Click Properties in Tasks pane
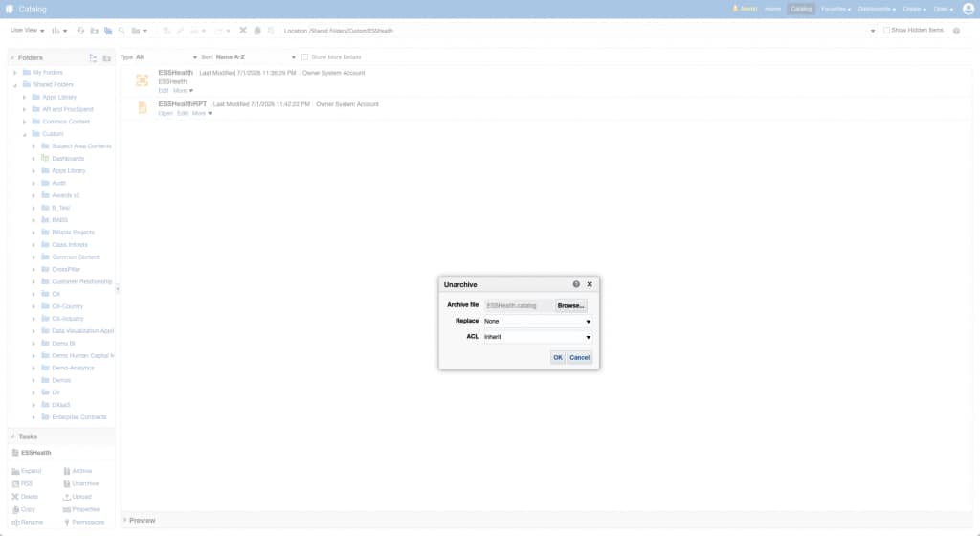The height and width of the screenshot is (536, 980). pyautogui.click(x=81, y=509)
